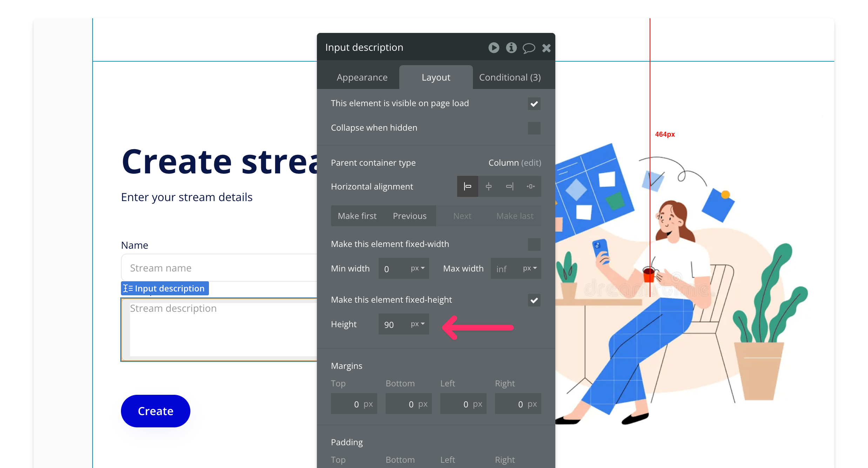
Task: Click the comment bubble icon
Action: pos(529,48)
